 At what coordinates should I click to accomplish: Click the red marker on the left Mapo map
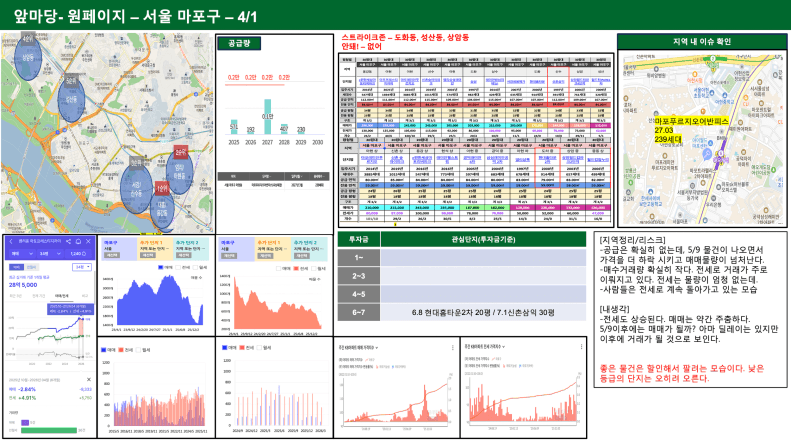pos(181,152)
